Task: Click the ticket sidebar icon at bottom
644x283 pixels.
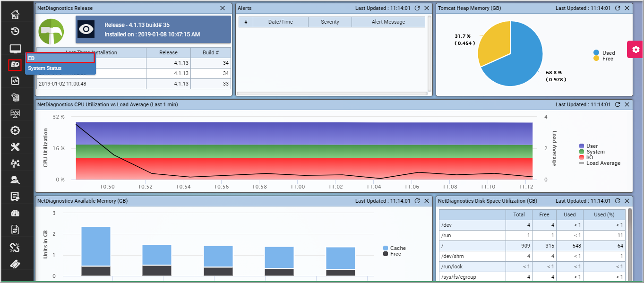Action: (x=15, y=263)
